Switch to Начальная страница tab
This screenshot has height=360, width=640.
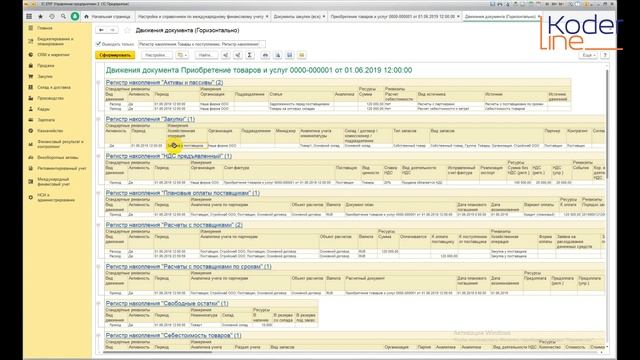(107, 16)
